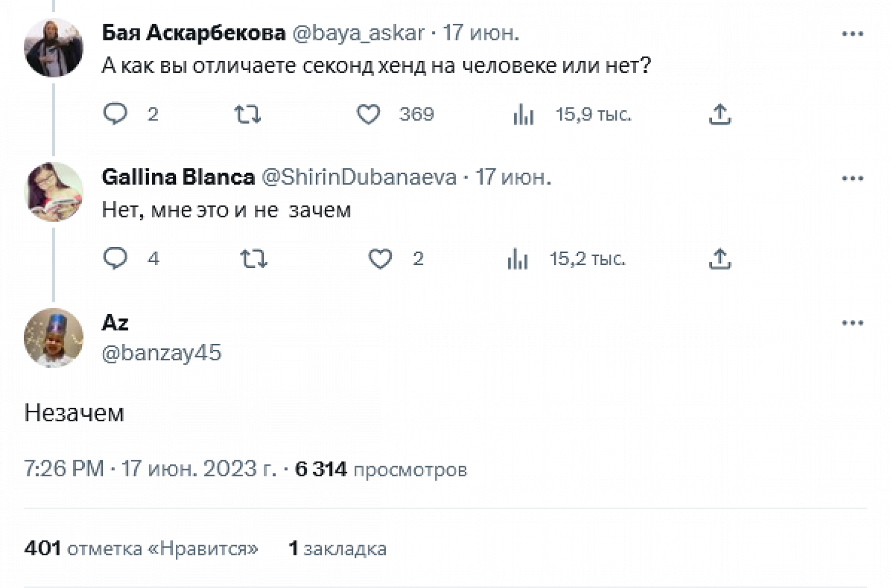Open more options for Az's tweet
Screen dimensions: 891x588
click(852, 323)
